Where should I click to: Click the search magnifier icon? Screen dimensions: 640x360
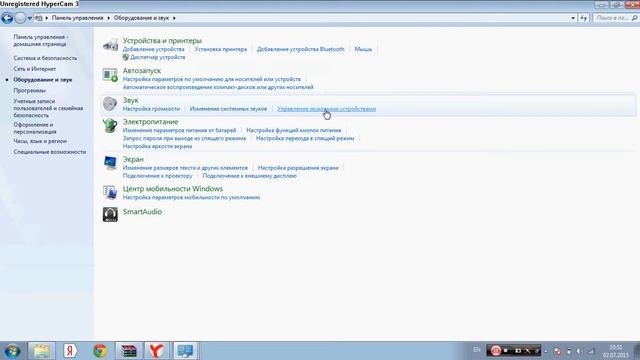[x=634, y=18]
